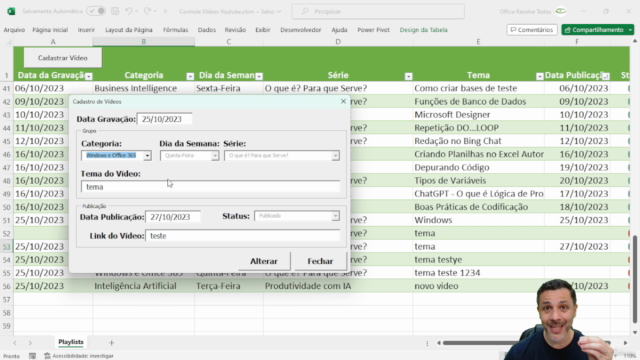Click the Quick Access Toolbar customize arrow
Viewport: 640px width, 360px height.
pos(165,11)
